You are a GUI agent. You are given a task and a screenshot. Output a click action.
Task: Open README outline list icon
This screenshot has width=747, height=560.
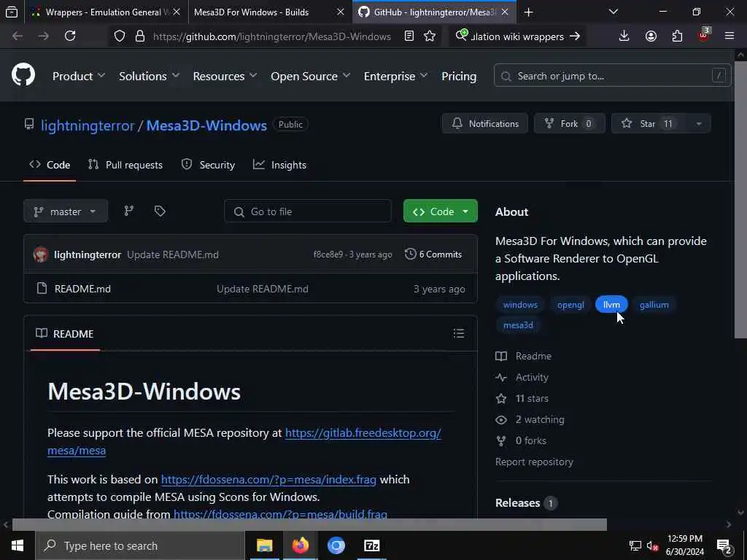(x=459, y=333)
